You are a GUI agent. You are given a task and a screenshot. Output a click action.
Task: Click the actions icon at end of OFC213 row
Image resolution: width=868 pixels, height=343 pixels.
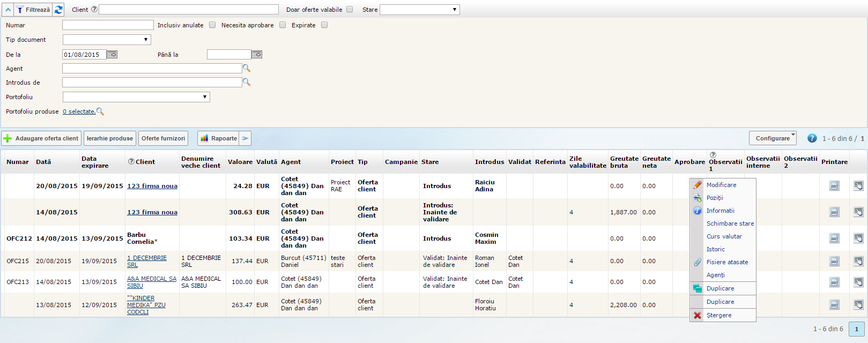point(858,282)
